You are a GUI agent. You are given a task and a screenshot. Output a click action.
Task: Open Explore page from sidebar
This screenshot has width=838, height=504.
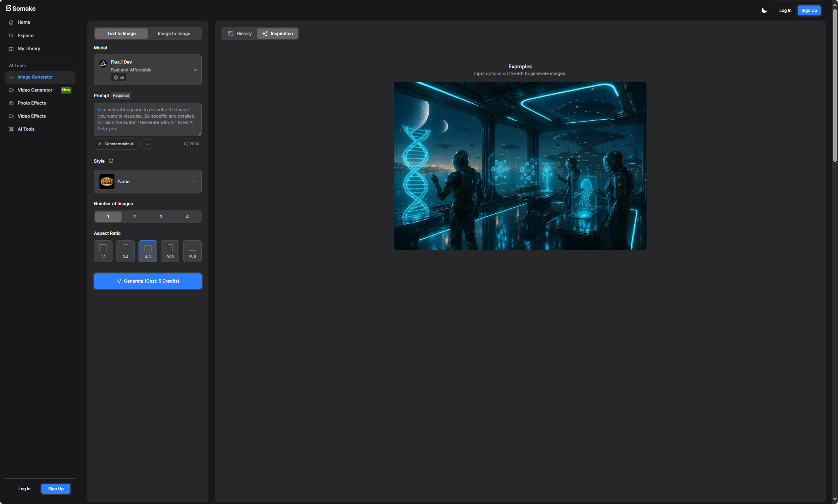pyautogui.click(x=25, y=36)
